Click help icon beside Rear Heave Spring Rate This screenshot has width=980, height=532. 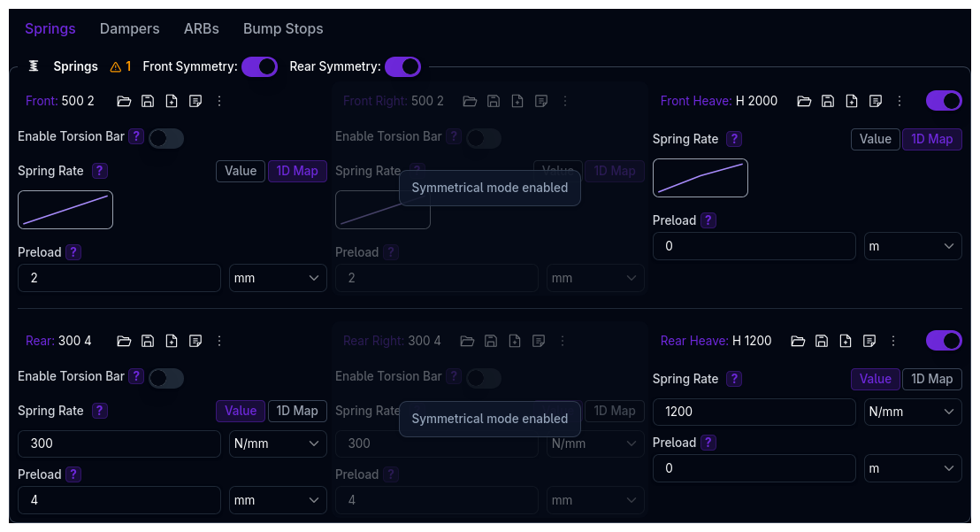click(x=734, y=379)
